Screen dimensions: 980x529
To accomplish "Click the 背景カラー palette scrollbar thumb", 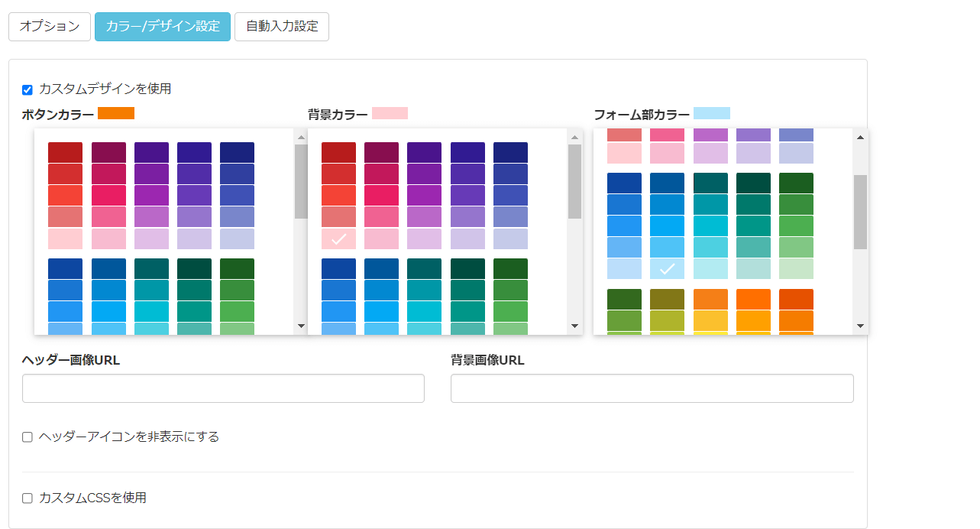I will [575, 182].
